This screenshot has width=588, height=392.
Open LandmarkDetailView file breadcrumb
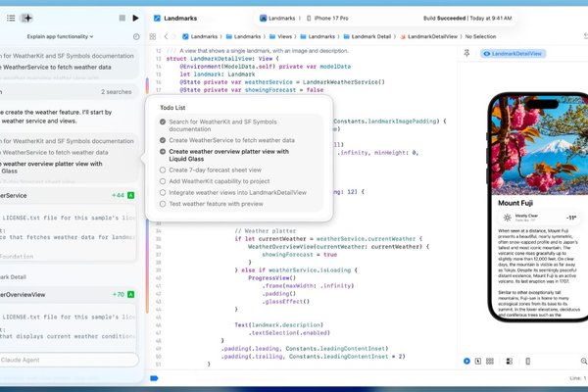[429, 36]
